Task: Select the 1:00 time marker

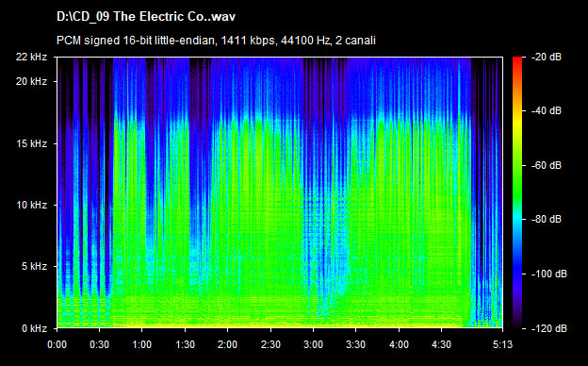Action: [x=141, y=344]
